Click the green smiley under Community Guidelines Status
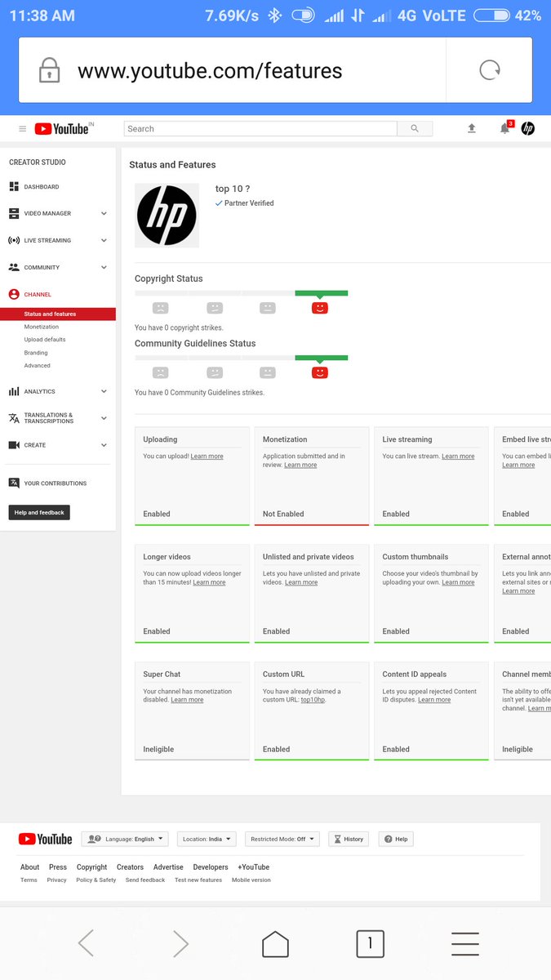Viewport: 551px width, 980px height. [x=320, y=372]
